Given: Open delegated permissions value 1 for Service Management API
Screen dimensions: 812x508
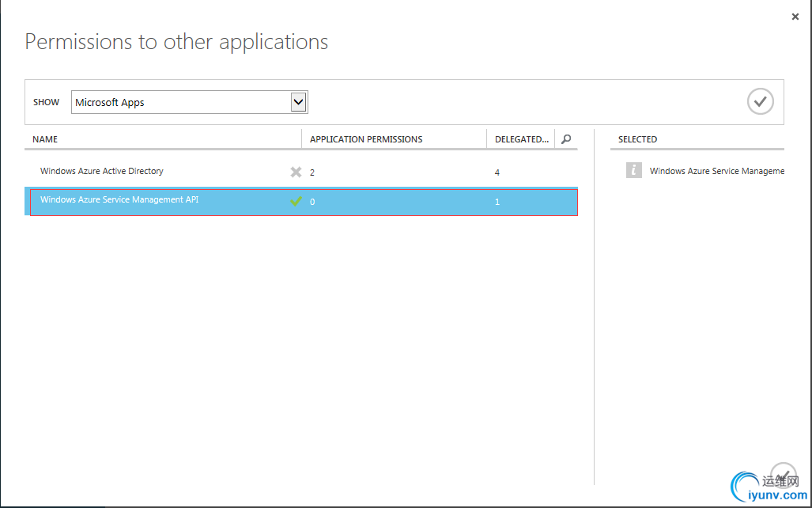Looking at the screenshot, I should (x=497, y=202).
